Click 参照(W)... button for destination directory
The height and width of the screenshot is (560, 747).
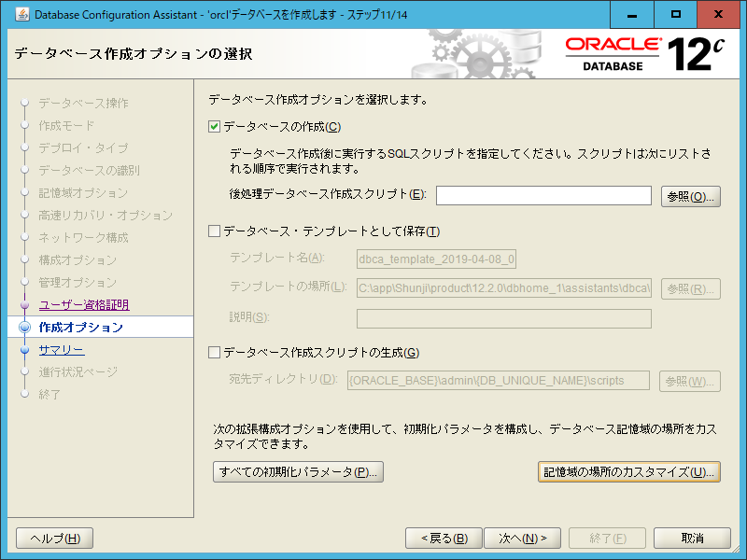689,381
